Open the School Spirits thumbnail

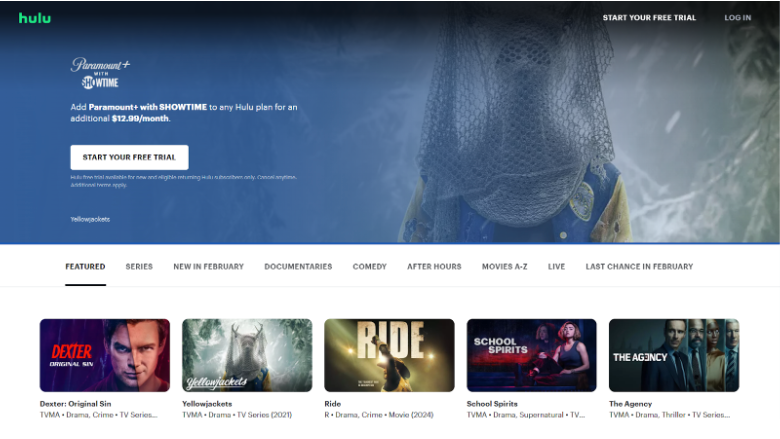coord(531,355)
